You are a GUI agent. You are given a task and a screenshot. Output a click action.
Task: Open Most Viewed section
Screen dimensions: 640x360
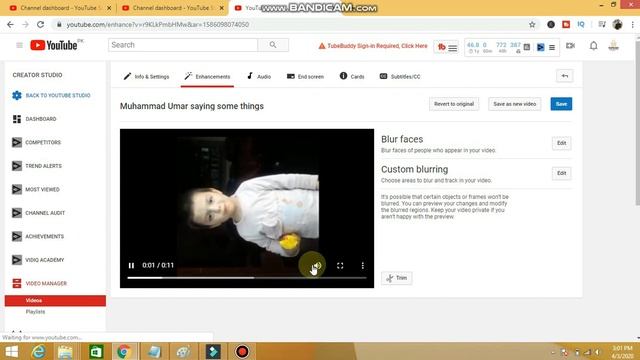(36, 189)
